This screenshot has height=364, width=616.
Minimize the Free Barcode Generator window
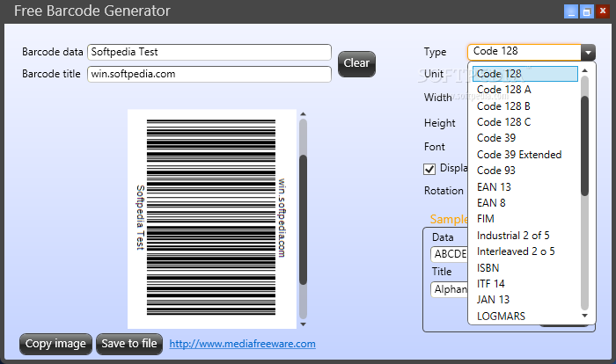point(571,11)
